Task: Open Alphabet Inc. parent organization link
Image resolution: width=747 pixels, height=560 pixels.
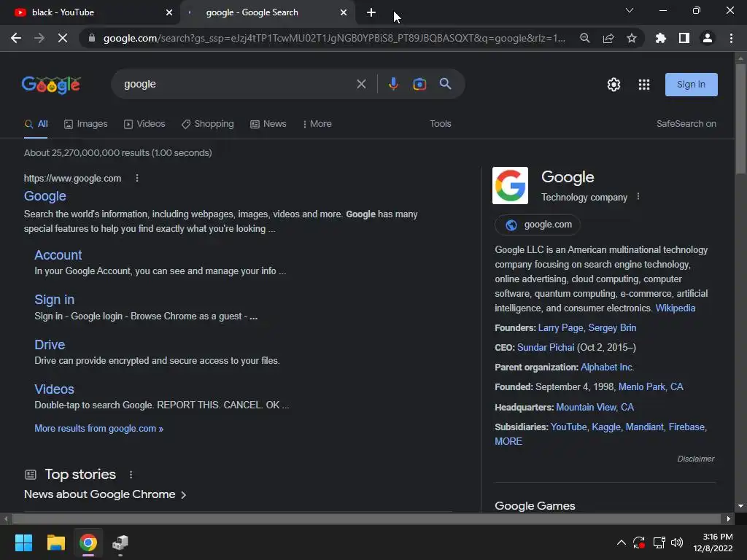Action: pos(607,367)
